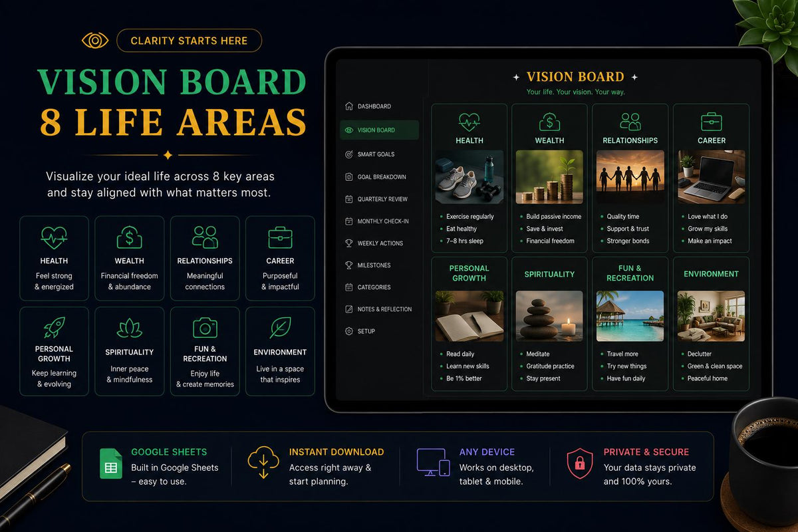Viewport: 798px width, 532px height.
Task: Click the Fun & Recreation camera icon
Action: pos(205,327)
